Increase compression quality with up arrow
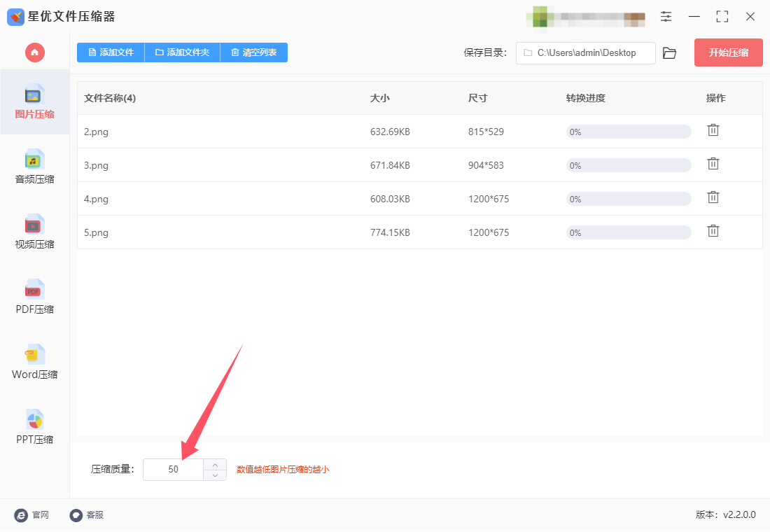This screenshot has width=770, height=532. coord(215,465)
